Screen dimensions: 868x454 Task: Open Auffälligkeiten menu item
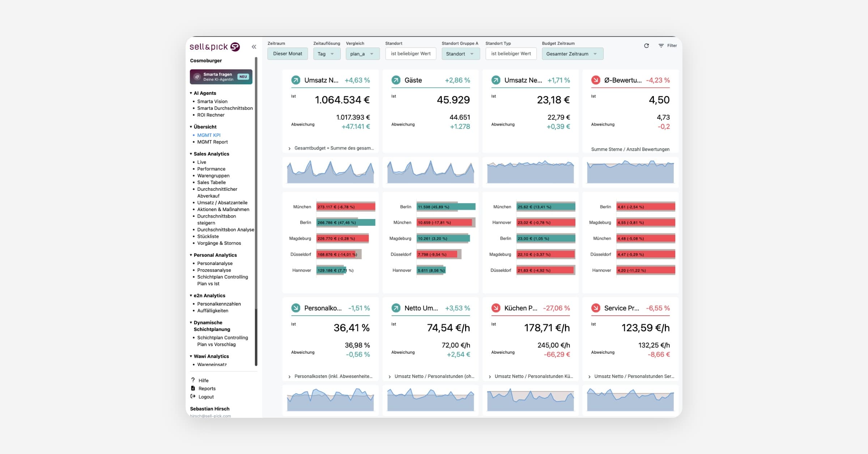click(213, 311)
